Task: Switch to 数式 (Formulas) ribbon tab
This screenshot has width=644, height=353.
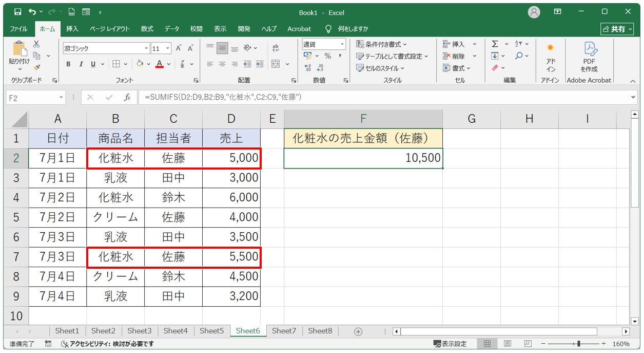Action: [147, 29]
